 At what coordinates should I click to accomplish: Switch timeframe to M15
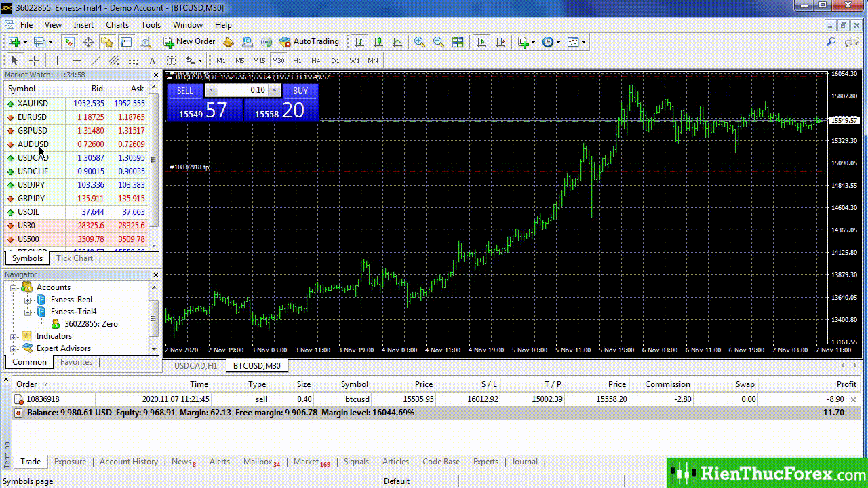[x=259, y=60]
